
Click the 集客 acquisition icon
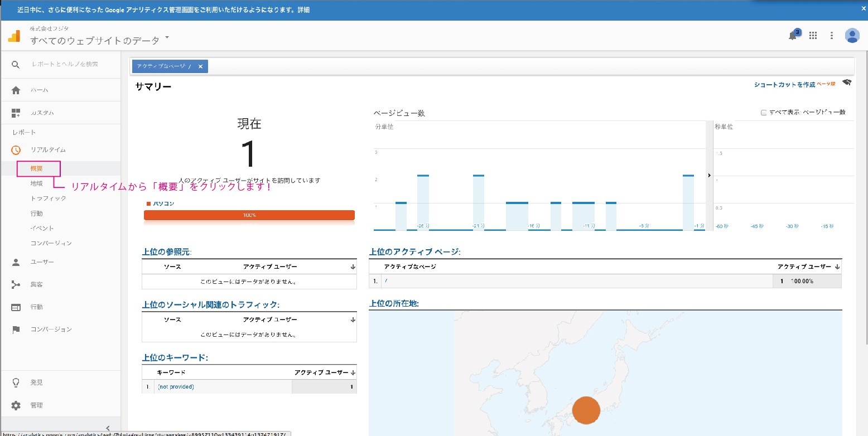(16, 285)
